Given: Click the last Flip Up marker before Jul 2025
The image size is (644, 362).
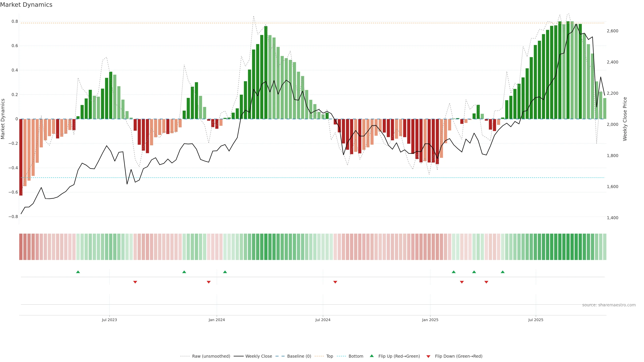Looking at the screenshot, I should tap(502, 272).
